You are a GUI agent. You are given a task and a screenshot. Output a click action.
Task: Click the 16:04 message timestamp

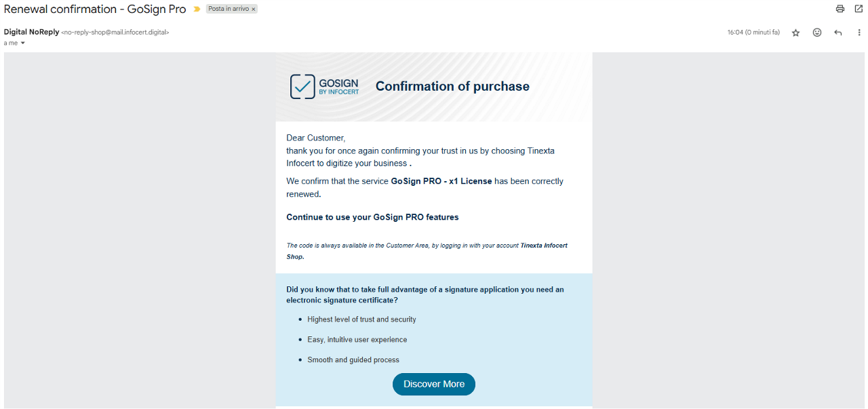pyautogui.click(x=753, y=33)
